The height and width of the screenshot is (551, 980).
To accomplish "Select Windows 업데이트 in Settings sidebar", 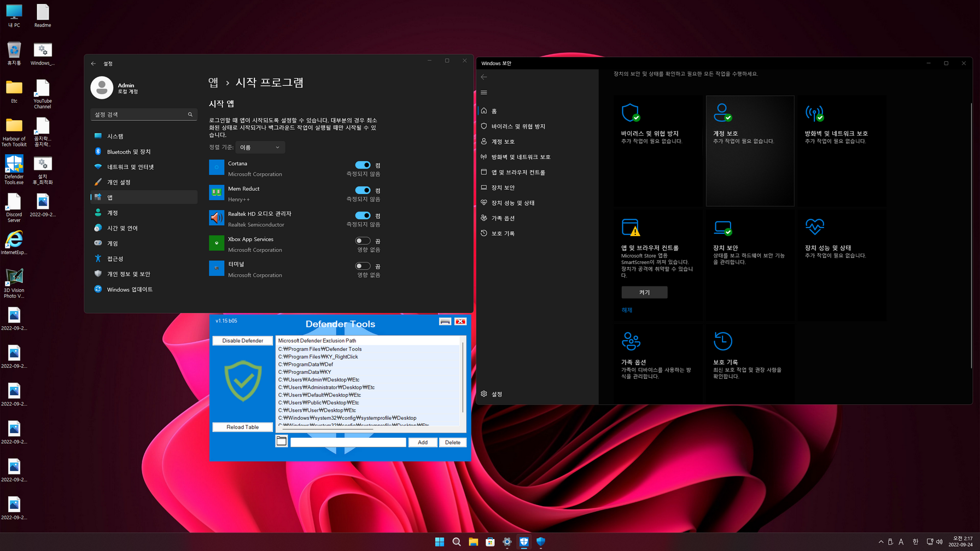I will 144,289.
